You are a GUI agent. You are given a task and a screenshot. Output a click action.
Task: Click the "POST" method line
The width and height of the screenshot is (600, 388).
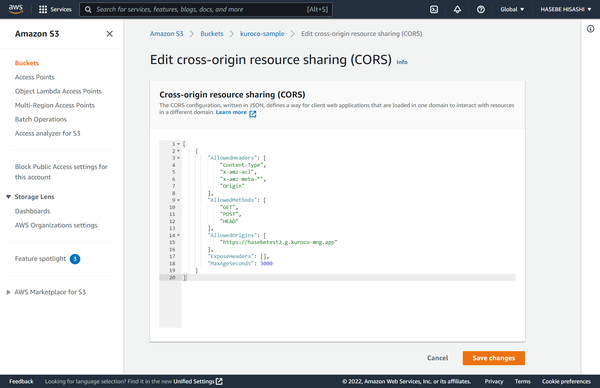pos(230,214)
